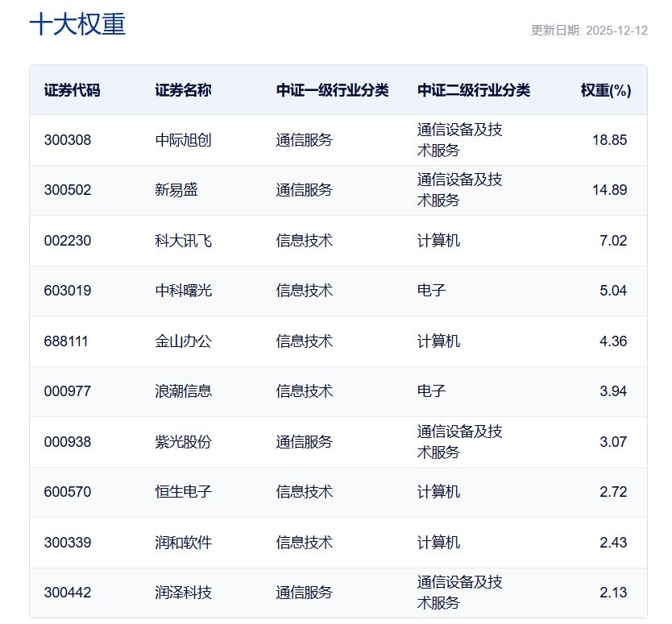Select stock name 润泽科技
Viewport: 672px width, 624px height.
point(183,593)
